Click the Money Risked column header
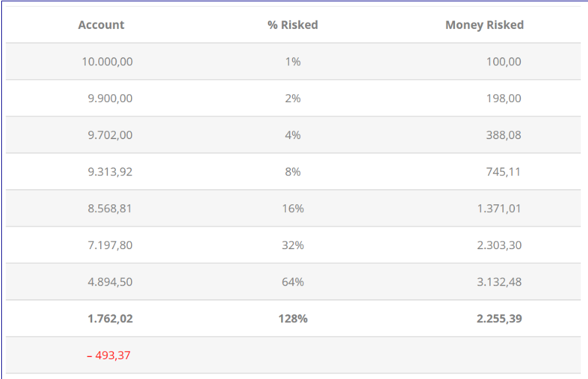Viewport: 588px width, 379px height. coord(484,25)
